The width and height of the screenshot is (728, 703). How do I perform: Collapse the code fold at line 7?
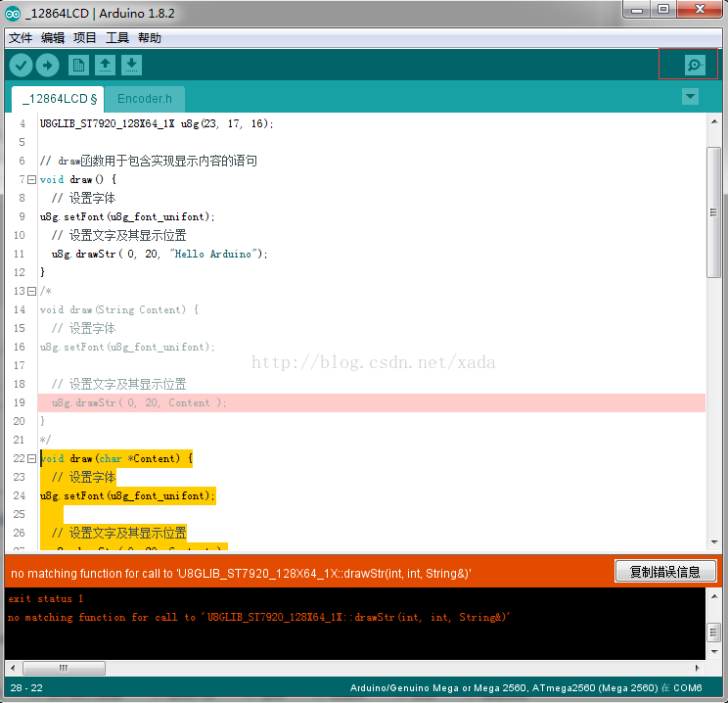(x=31, y=179)
